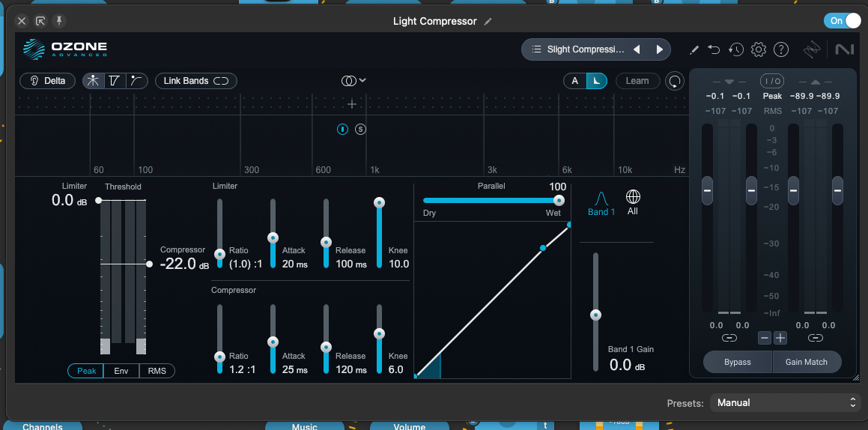Click the Learn button

click(637, 81)
